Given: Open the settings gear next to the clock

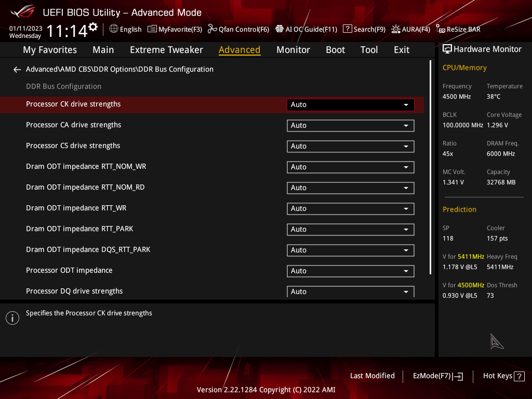Looking at the screenshot, I should pyautogui.click(x=93, y=27).
